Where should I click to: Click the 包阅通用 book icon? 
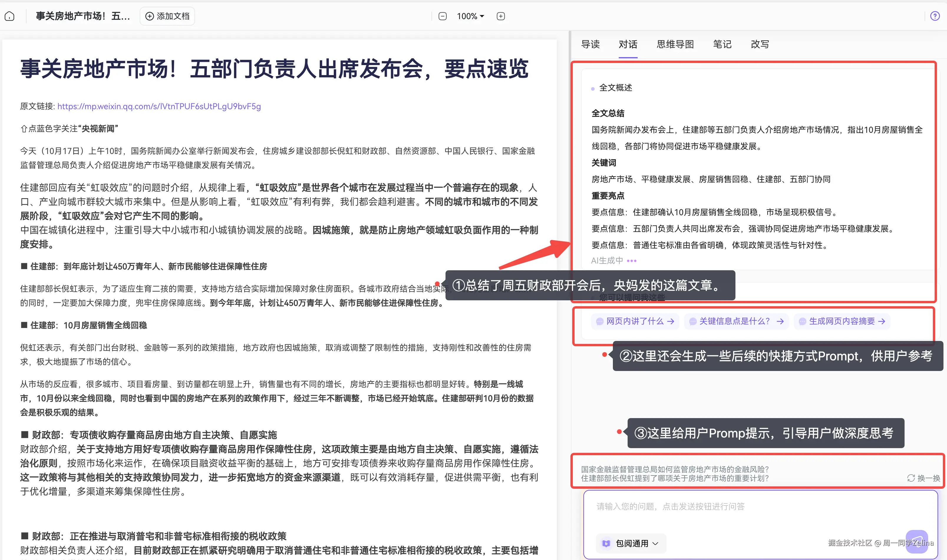pyautogui.click(x=606, y=544)
